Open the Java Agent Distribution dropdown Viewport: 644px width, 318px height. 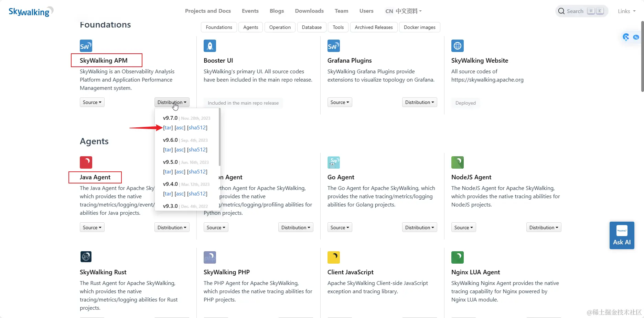point(172,227)
